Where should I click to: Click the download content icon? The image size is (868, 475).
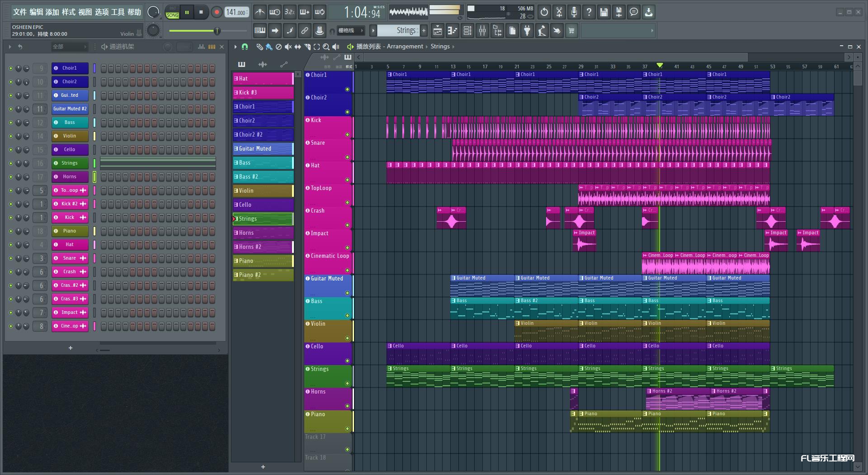[649, 12]
